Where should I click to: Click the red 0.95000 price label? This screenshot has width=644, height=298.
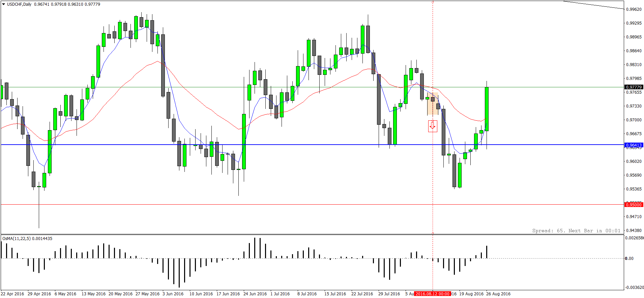click(x=634, y=205)
